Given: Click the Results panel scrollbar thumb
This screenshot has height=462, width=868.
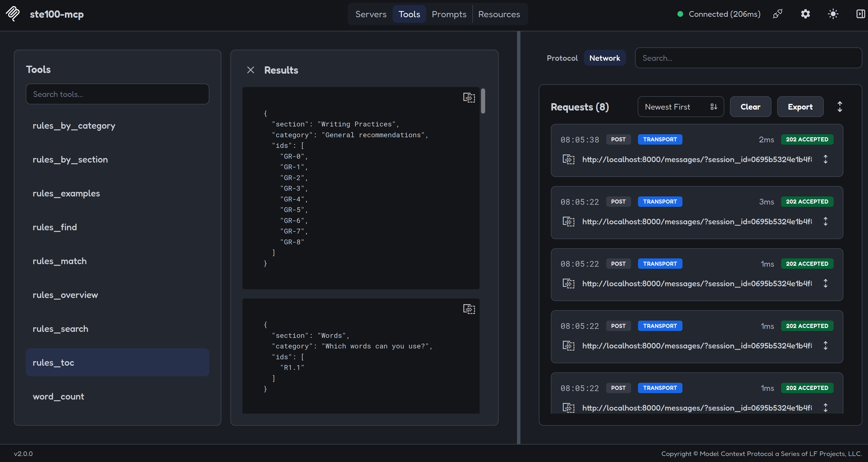Looking at the screenshot, I should click(483, 101).
